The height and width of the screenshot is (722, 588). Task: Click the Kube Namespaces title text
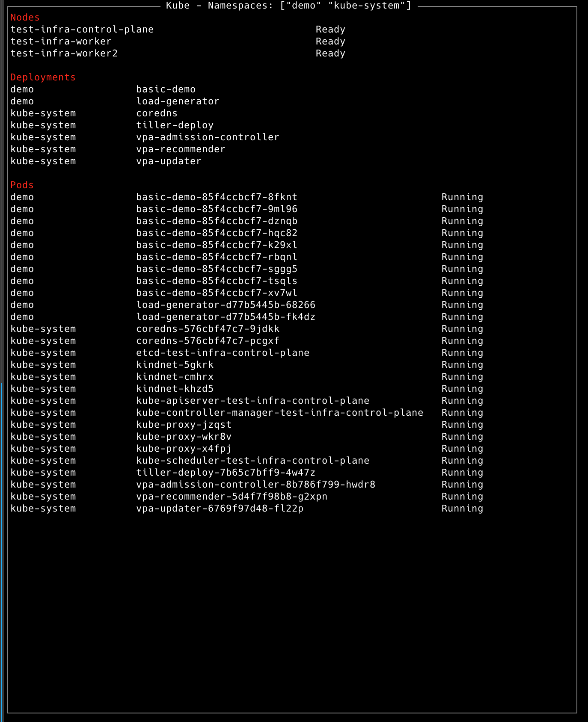coord(288,6)
